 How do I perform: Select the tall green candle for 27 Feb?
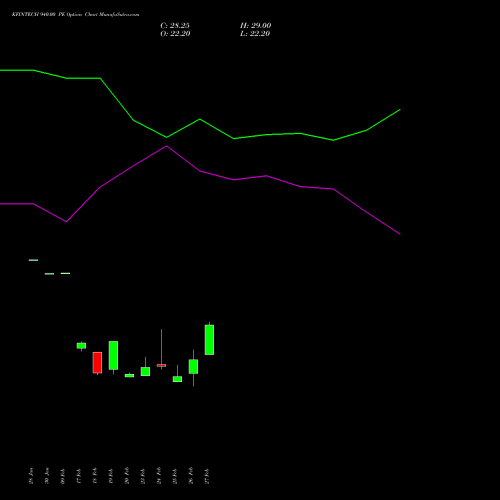(x=209, y=340)
